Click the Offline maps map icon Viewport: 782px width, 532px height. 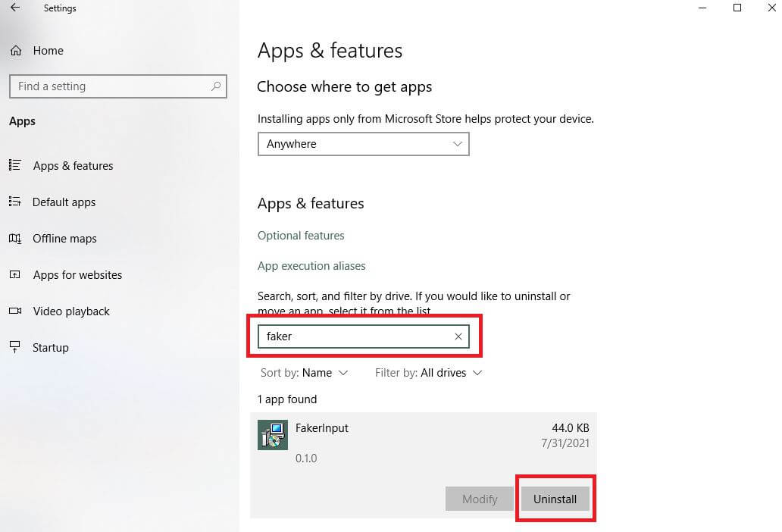(15, 238)
